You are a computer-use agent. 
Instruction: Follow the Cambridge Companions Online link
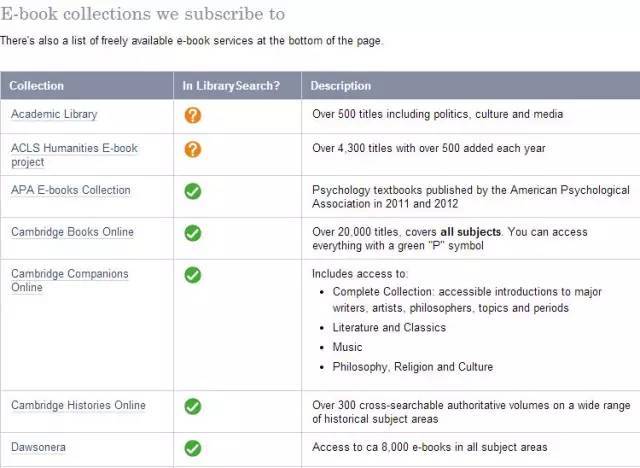click(70, 280)
